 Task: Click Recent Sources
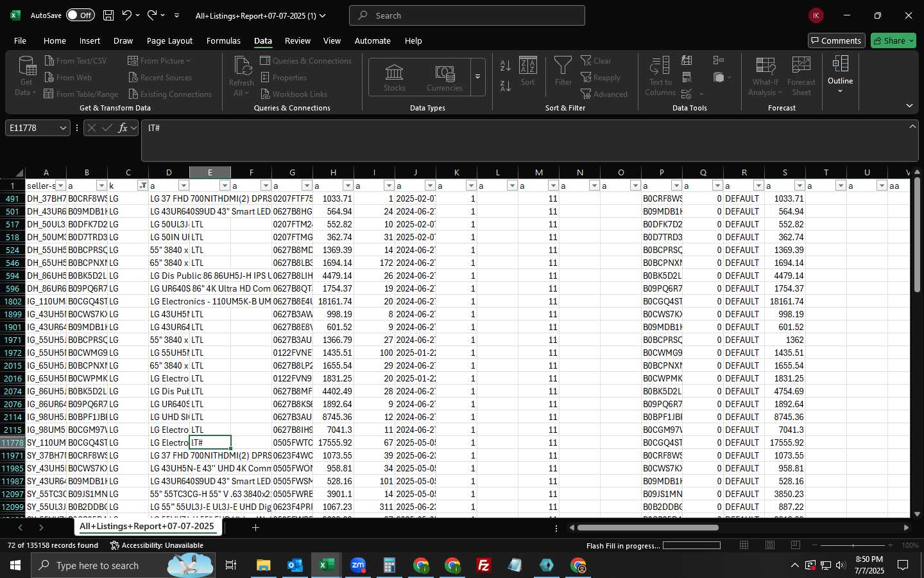pyautogui.click(x=160, y=77)
